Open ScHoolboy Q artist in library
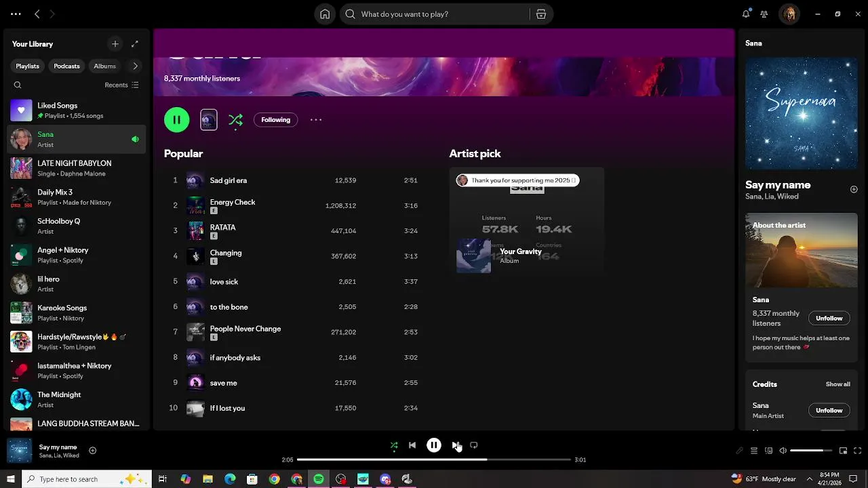The height and width of the screenshot is (488, 868). click(76, 226)
